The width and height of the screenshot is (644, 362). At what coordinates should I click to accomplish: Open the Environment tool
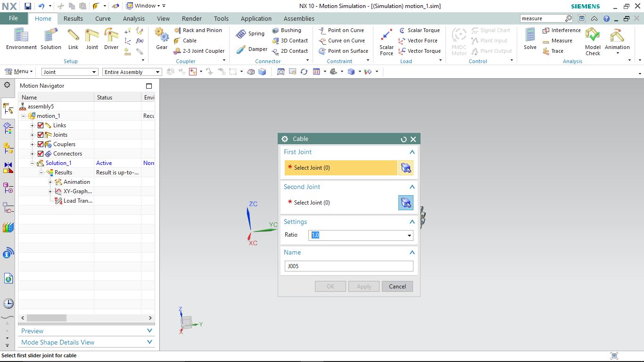tap(21, 39)
